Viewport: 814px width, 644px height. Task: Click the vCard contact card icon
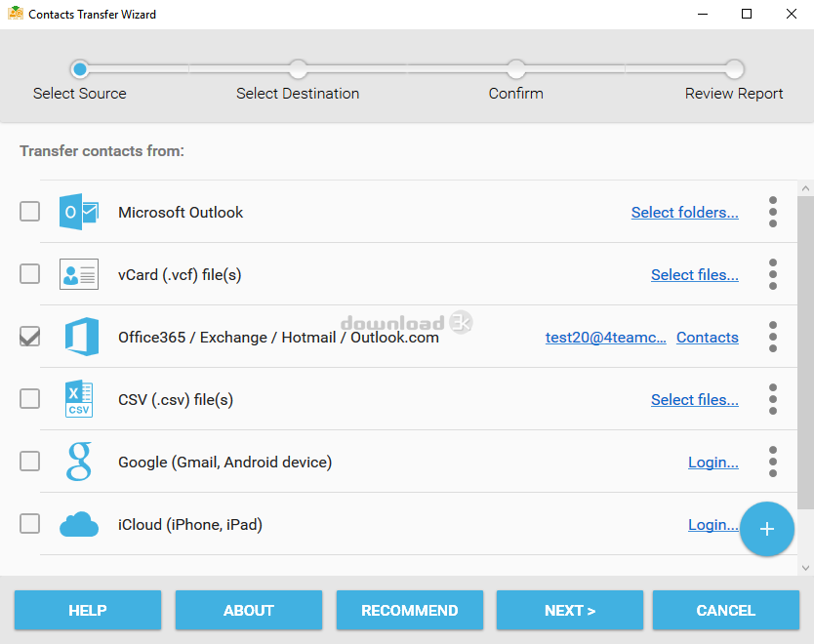(x=79, y=274)
